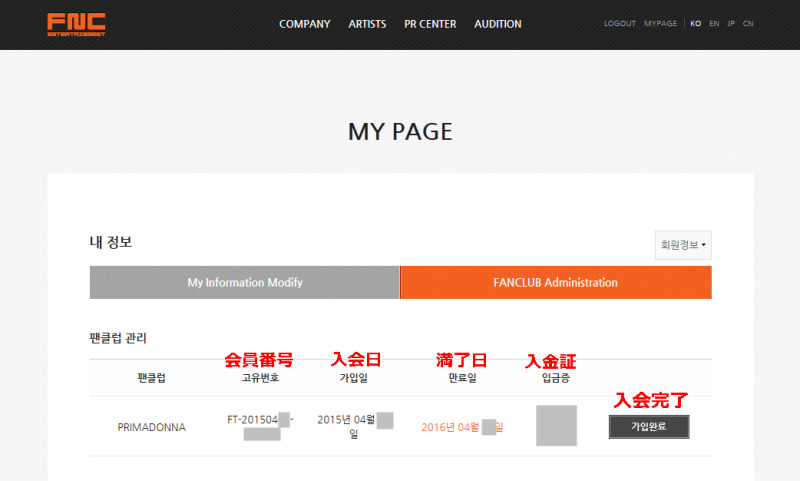Click the PRIMADONNA fan club name
800x481 pixels.
coord(151,427)
